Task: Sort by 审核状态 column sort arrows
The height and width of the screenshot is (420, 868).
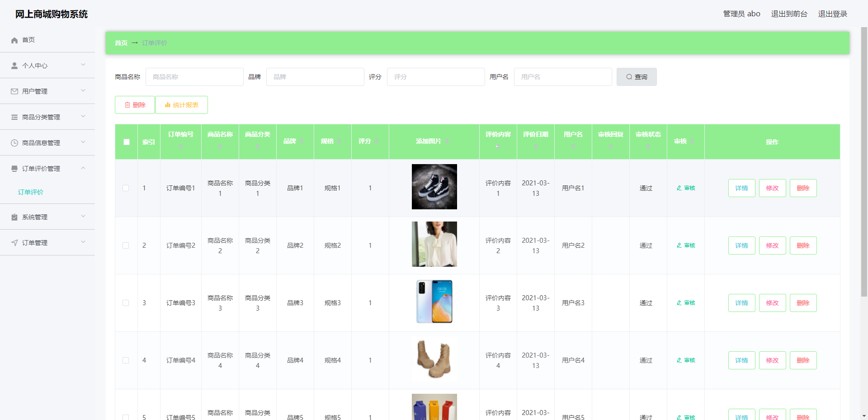Action: tap(648, 146)
